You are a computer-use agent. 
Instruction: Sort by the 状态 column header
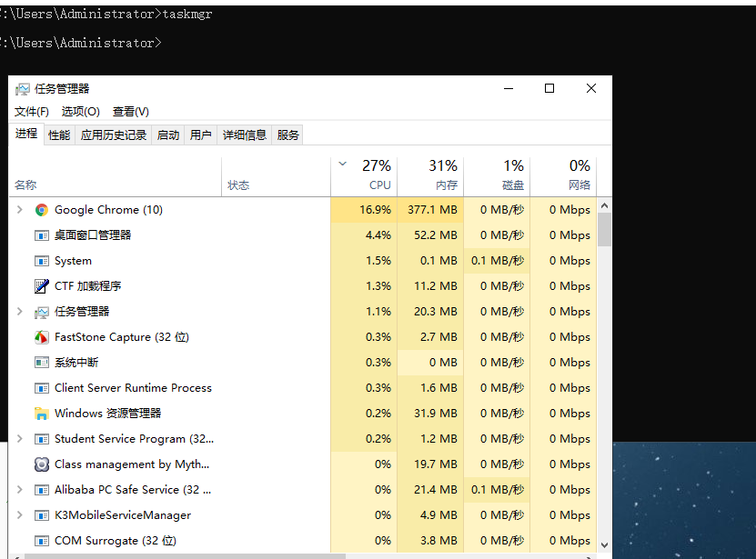[277, 177]
